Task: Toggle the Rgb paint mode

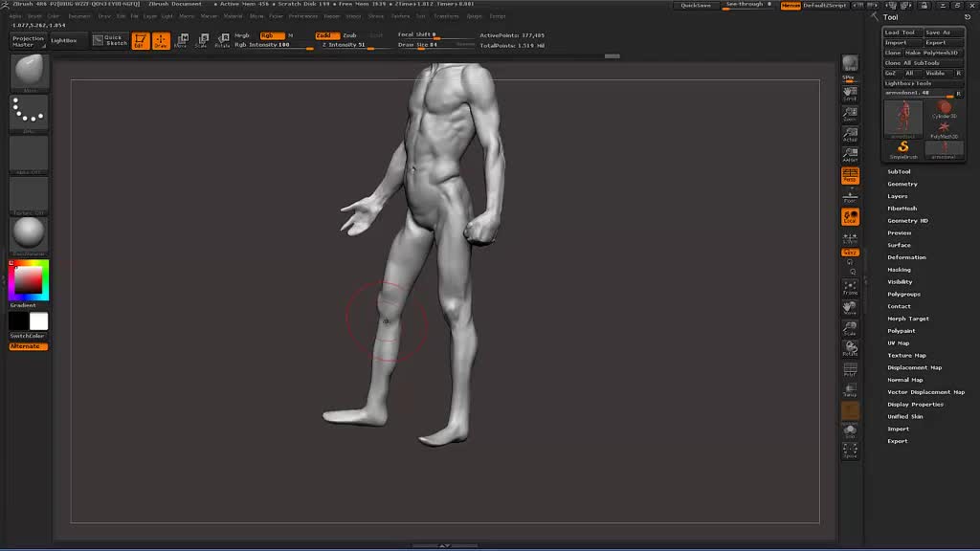Action: (272, 35)
